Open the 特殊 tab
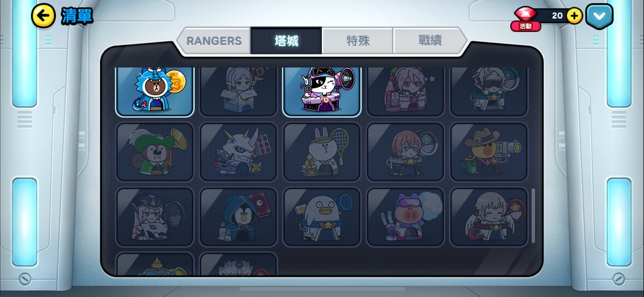Screen dimensions: 644x297 click(358, 41)
